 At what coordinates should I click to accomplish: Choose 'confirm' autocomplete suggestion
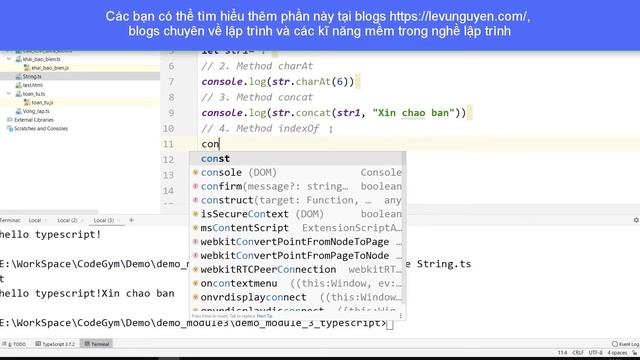click(297, 187)
